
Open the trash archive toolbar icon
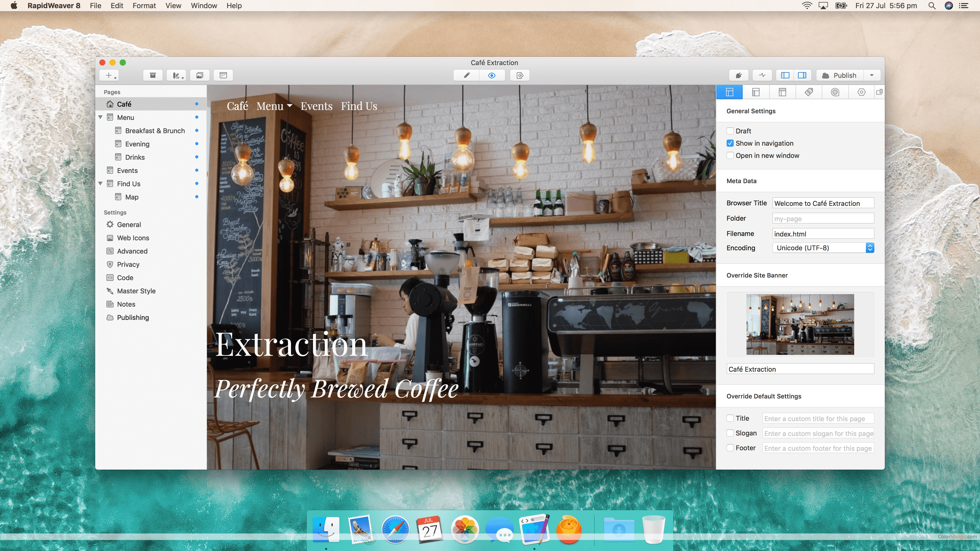coord(153,75)
